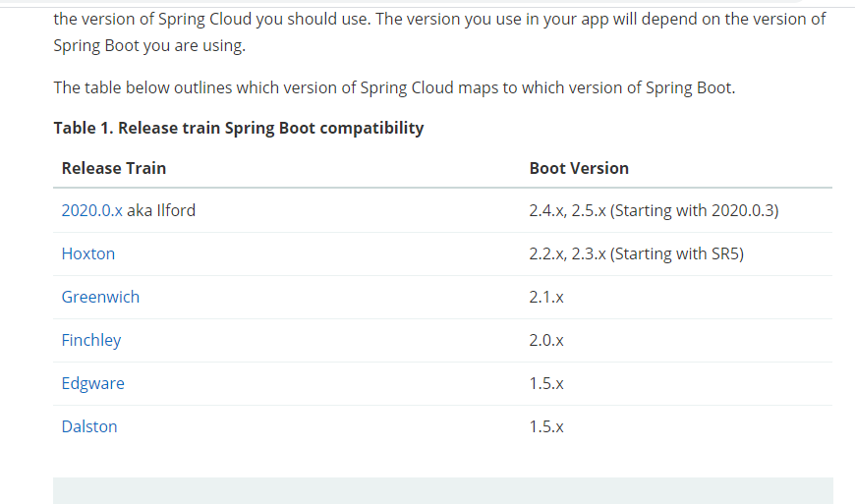
Task: Click the Release Train column header
Action: coord(114,168)
